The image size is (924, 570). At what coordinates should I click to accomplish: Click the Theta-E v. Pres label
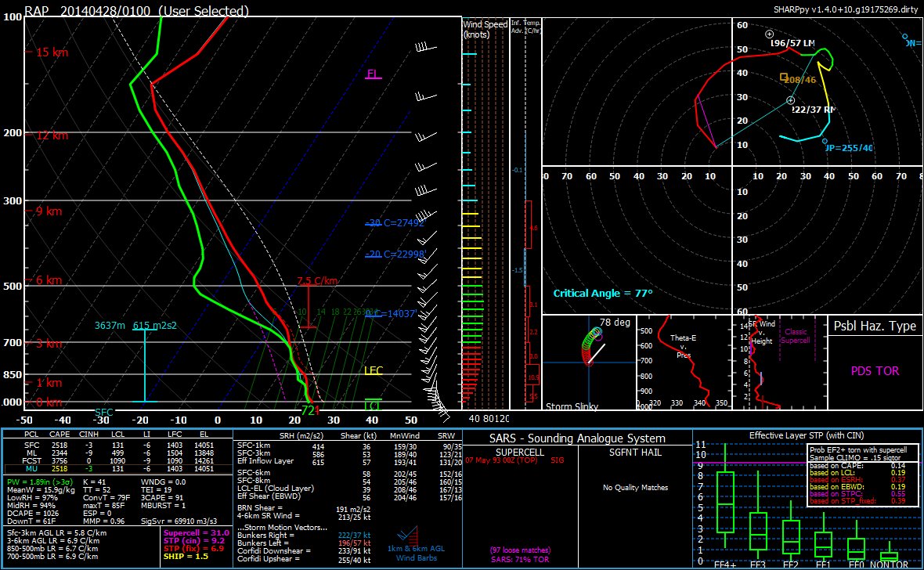click(x=683, y=347)
